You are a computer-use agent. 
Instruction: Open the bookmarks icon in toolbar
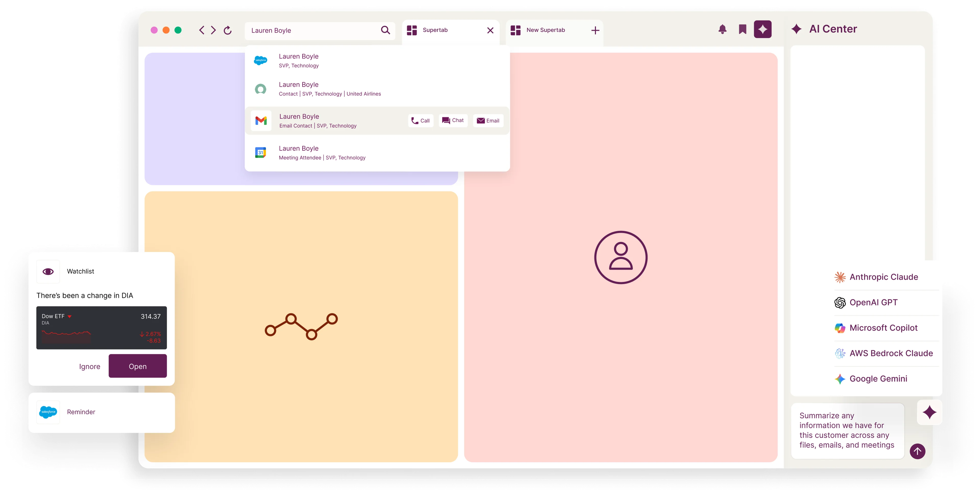click(x=742, y=29)
